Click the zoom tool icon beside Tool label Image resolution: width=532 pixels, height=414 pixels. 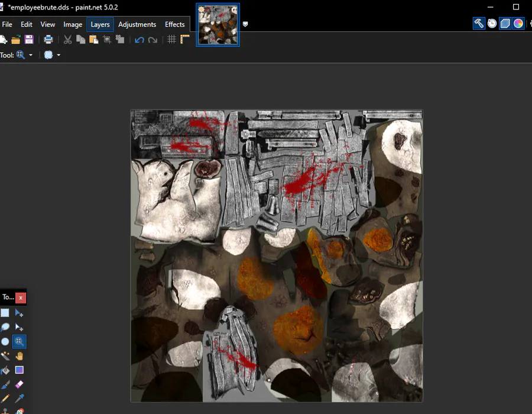pyautogui.click(x=21, y=55)
